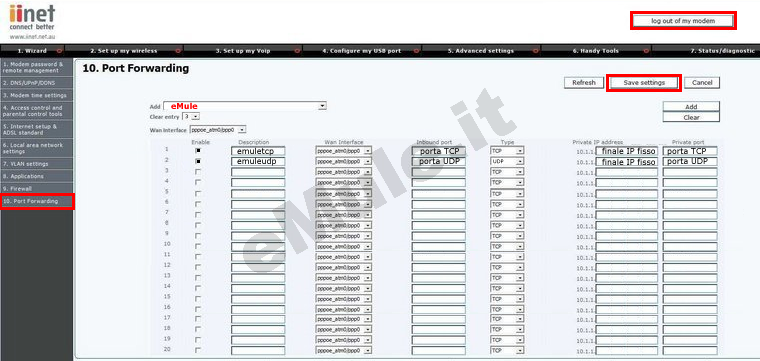
Task: Open Handy Tools tab
Action: [x=596, y=50]
